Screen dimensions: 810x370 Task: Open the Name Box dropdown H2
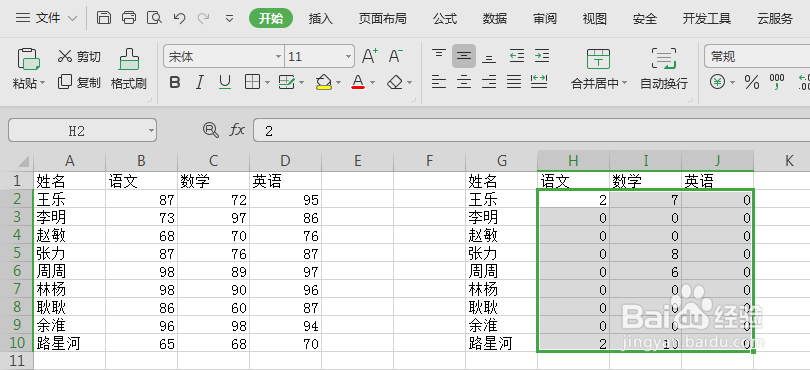point(151,131)
